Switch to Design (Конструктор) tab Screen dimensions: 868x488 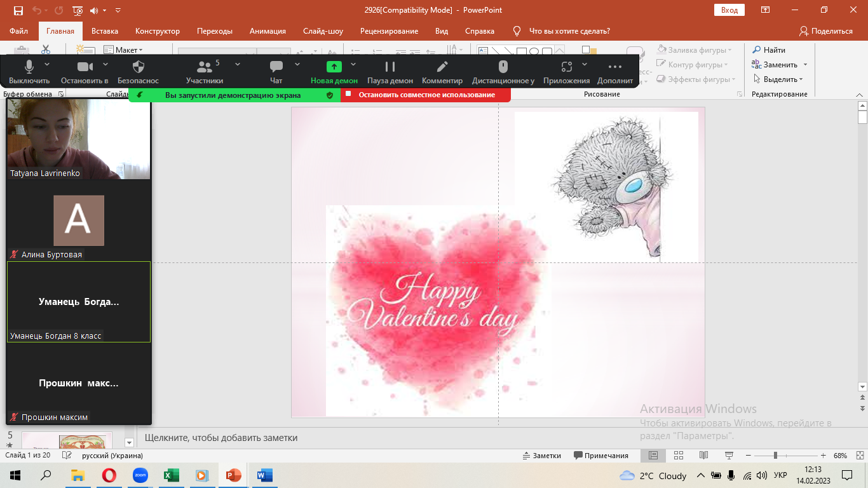pyautogui.click(x=158, y=30)
